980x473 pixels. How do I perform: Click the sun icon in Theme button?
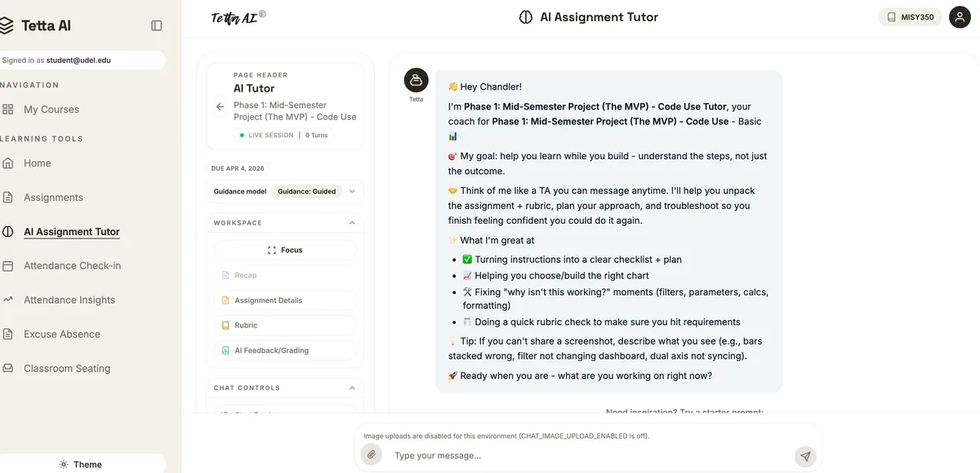64,464
